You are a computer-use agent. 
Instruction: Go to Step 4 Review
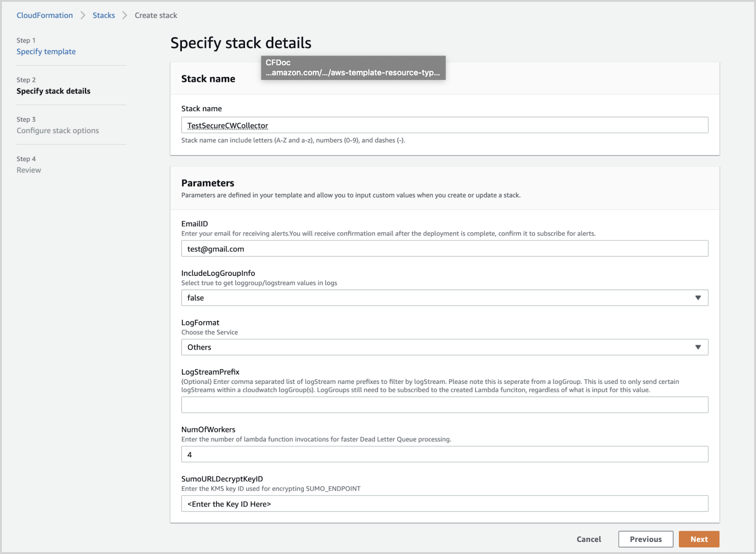pyautogui.click(x=29, y=170)
